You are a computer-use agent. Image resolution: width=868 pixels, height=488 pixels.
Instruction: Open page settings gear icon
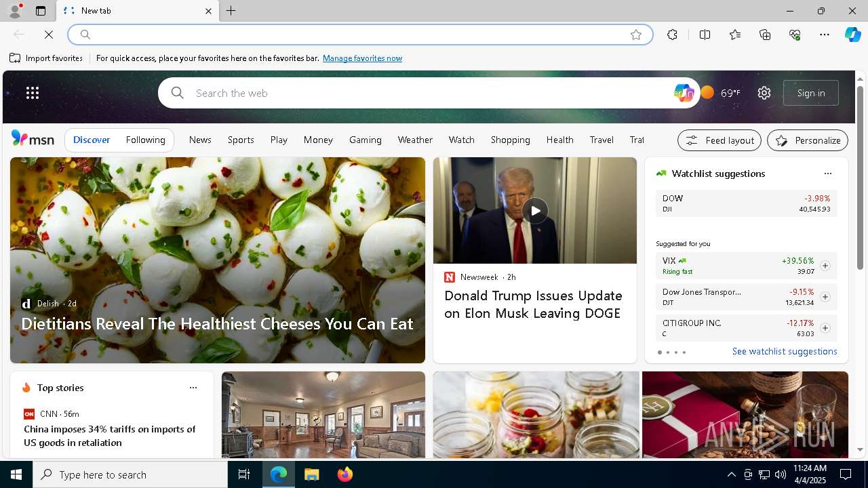click(764, 93)
